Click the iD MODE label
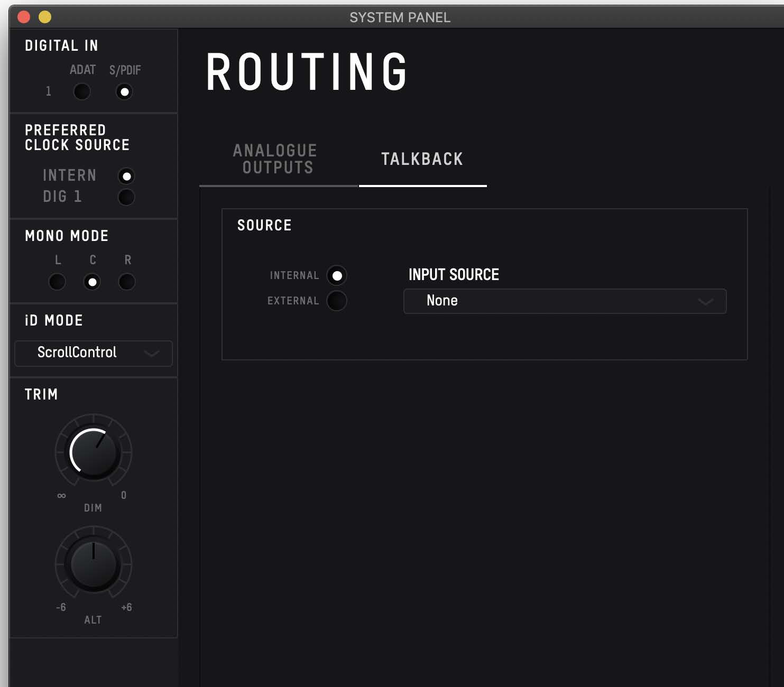The height and width of the screenshot is (687, 784). coord(54,320)
